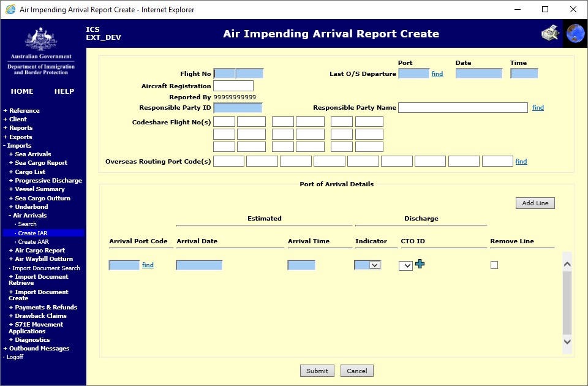Expand Diagnostics submenu
Image resolution: width=588 pixels, height=386 pixels.
pyautogui.click(x=29, y=340)
